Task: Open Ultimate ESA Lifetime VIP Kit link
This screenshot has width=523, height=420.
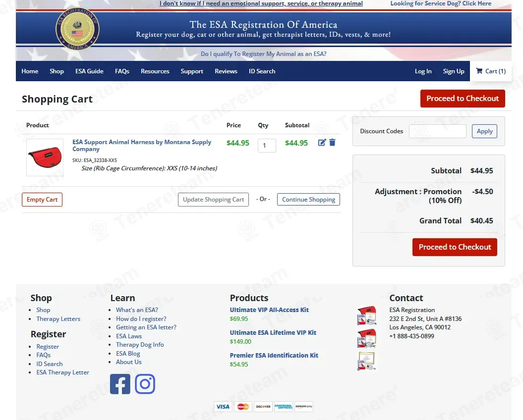Action: pos(273,333)
